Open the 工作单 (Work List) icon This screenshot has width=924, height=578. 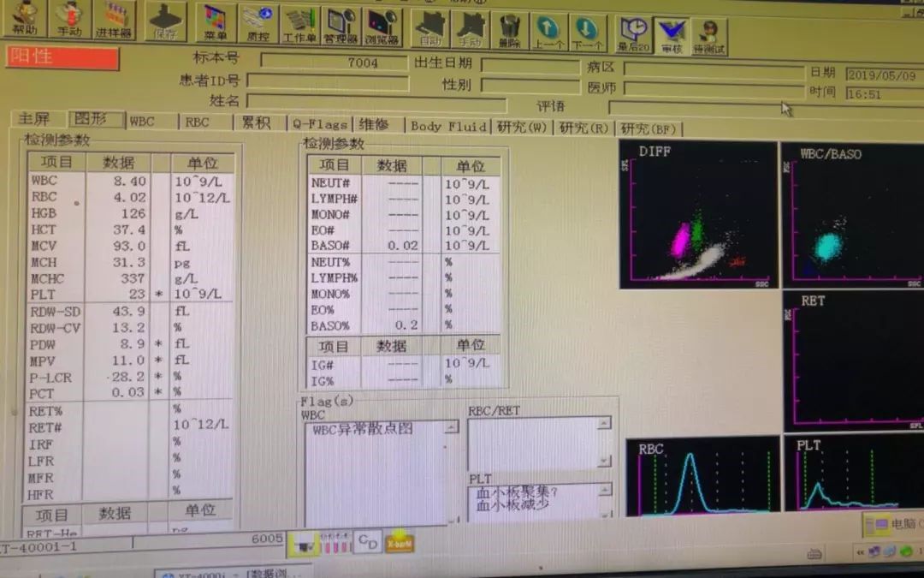299,27
